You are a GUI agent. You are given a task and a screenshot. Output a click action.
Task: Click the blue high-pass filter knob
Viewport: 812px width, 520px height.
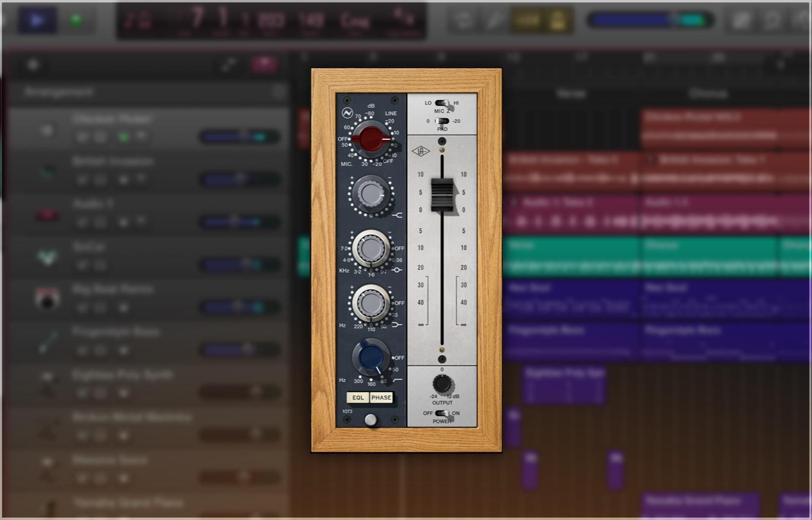(371, 358)
